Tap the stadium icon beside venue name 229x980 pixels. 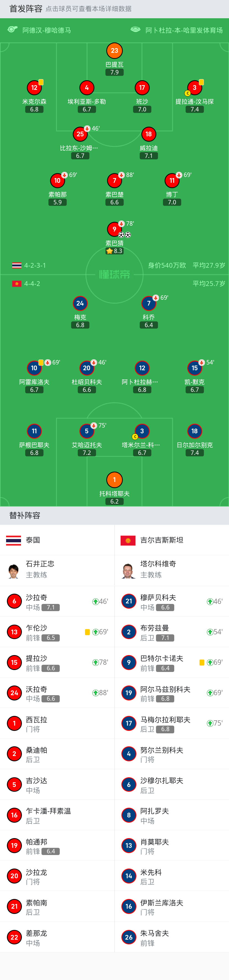click(136, 30)
